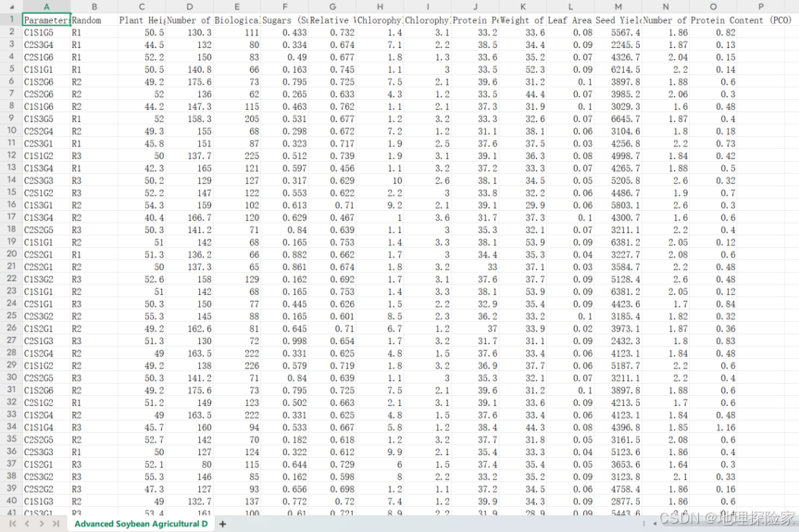The width and height of the screenshot is (799, 532).
Task: Click the Sugars header cell
Action: (x=285, y=19)
